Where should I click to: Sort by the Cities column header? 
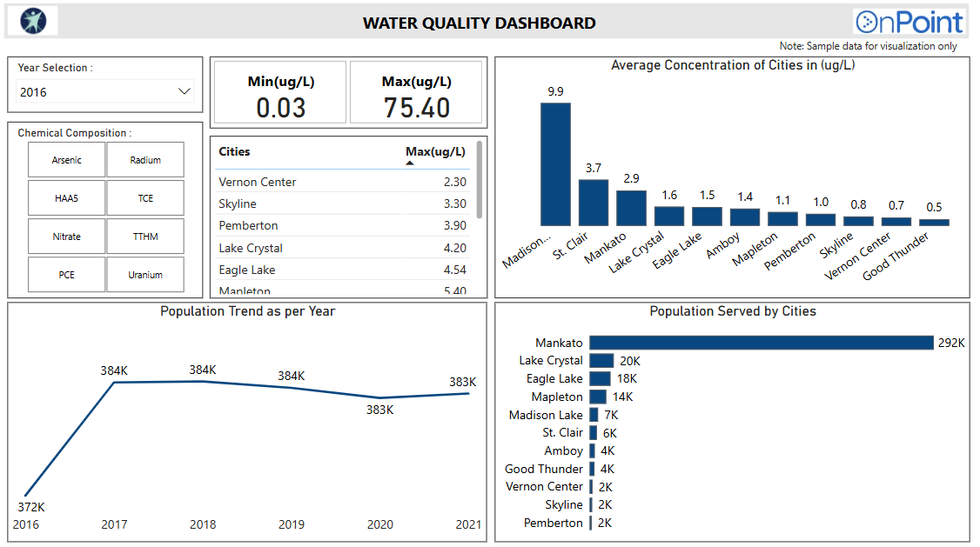234,151
